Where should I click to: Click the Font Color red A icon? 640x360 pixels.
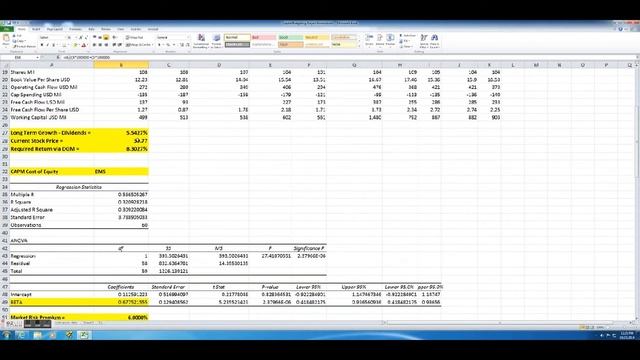pyautogui.click(x=84, y=45)
